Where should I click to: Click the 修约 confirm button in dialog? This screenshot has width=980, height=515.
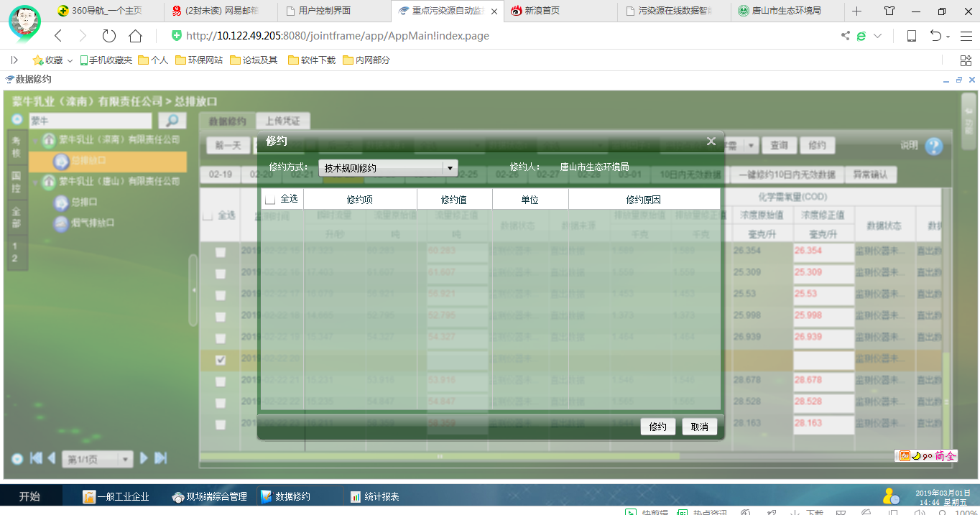[657, 427]
